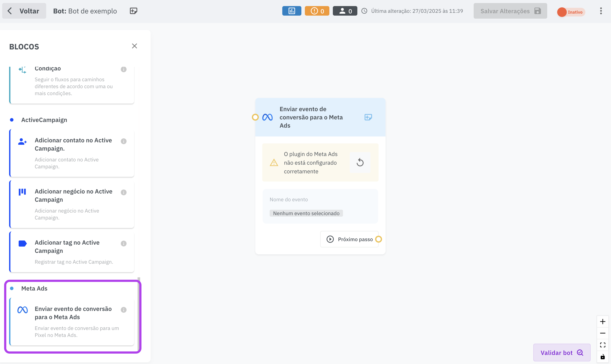Toggle the bot's Inativo status switch

(570, 12)
